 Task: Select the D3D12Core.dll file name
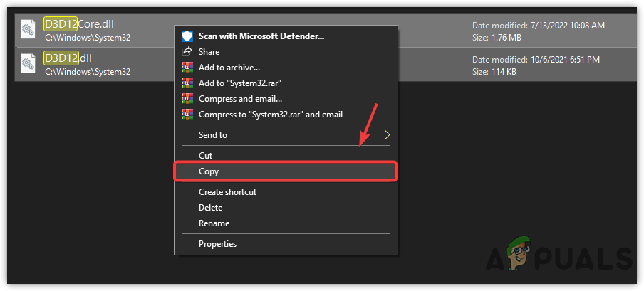(x=79, y=23)
